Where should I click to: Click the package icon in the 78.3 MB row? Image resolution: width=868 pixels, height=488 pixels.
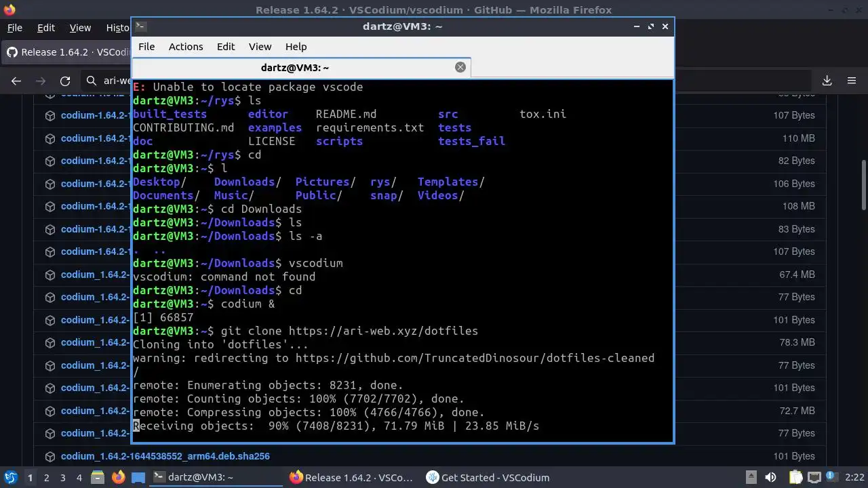[50, 342]
